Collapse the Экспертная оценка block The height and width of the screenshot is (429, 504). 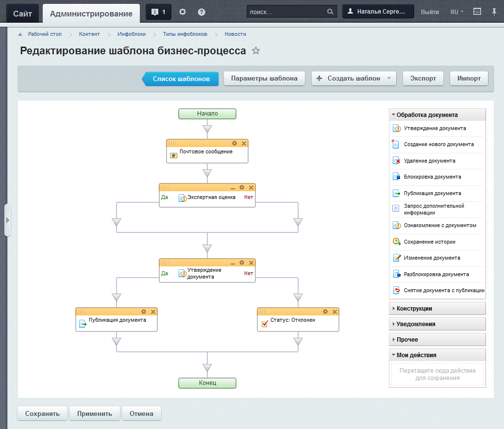tap(233, 187)
